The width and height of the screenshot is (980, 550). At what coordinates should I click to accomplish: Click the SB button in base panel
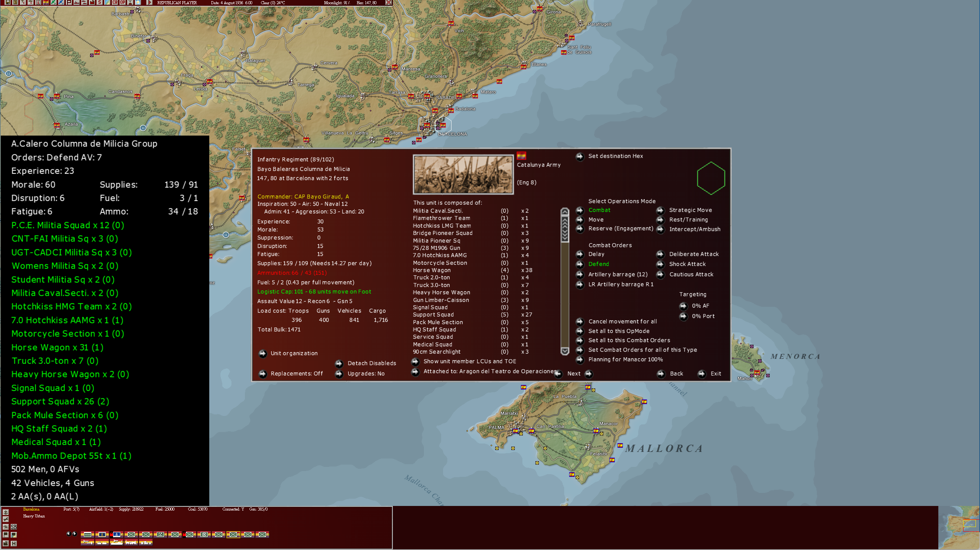[14, 527]
